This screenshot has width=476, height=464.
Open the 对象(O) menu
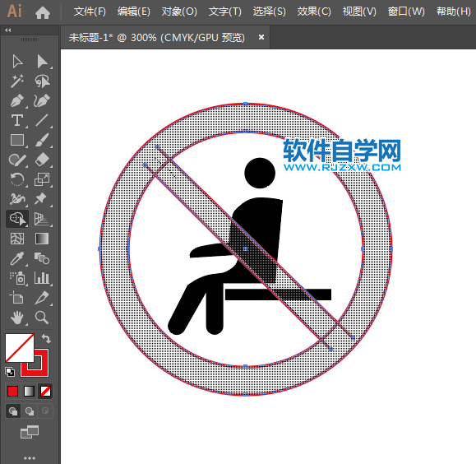tap(179, 12)
